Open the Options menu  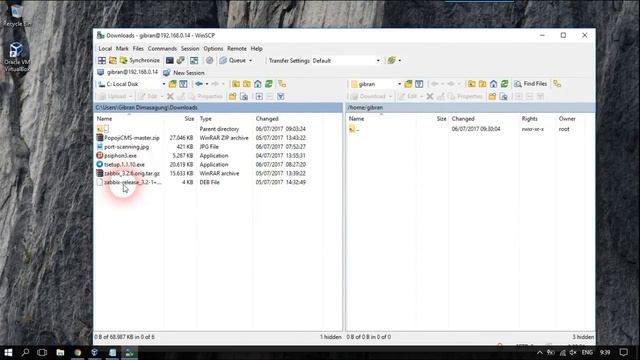tap(213, 49)
